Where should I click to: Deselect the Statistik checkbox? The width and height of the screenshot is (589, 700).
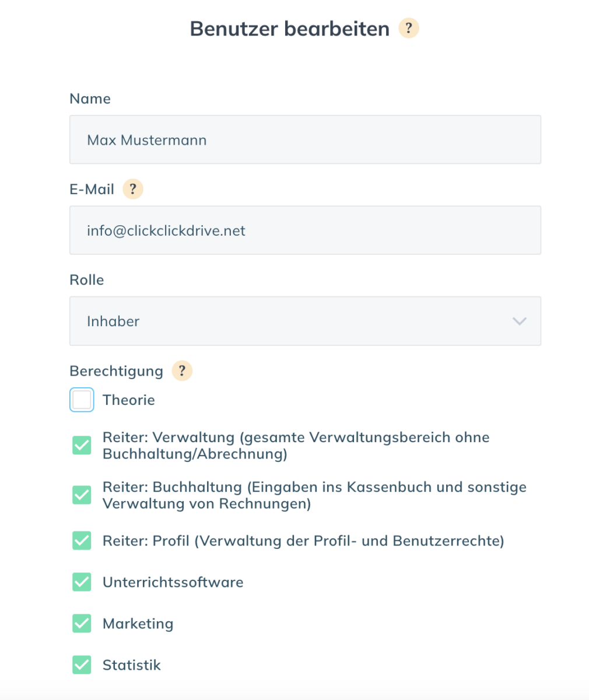coord(82,665)
